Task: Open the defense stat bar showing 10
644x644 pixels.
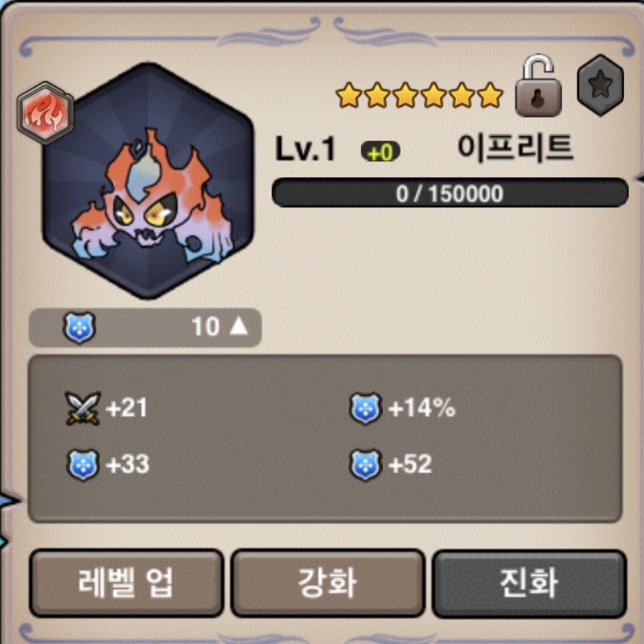Action: [145, 327]
